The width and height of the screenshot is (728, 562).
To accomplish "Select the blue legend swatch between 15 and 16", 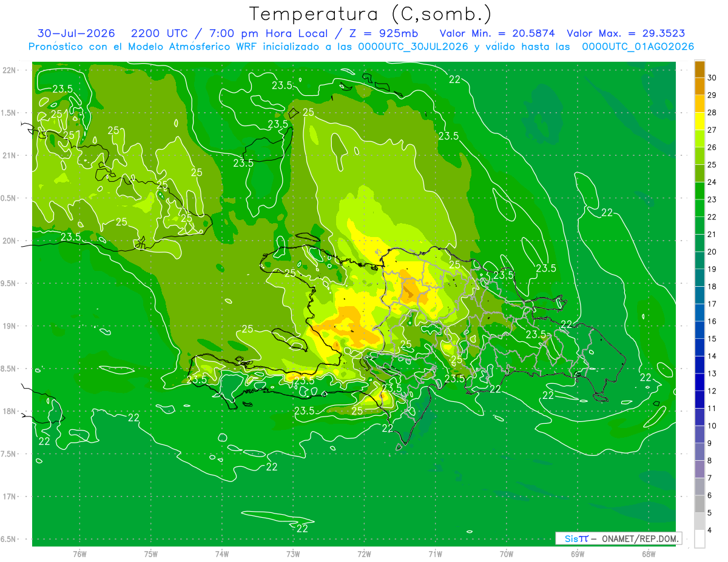I will [699, 330].
